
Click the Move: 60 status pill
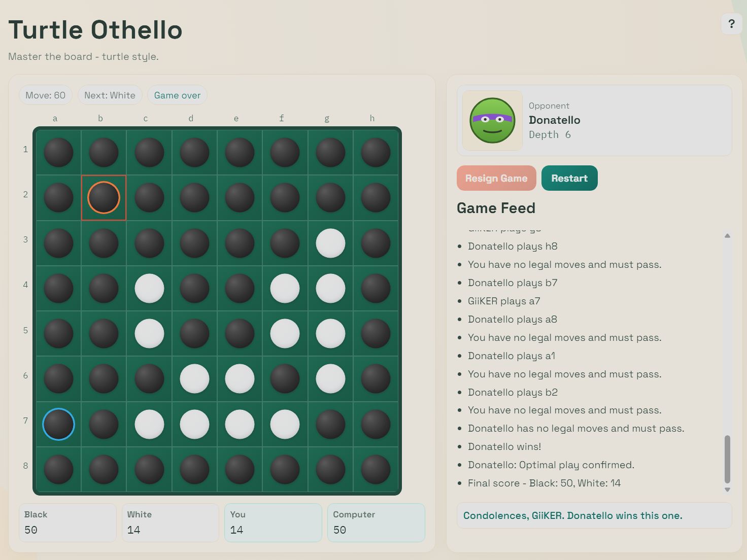[x=46, y=95]
